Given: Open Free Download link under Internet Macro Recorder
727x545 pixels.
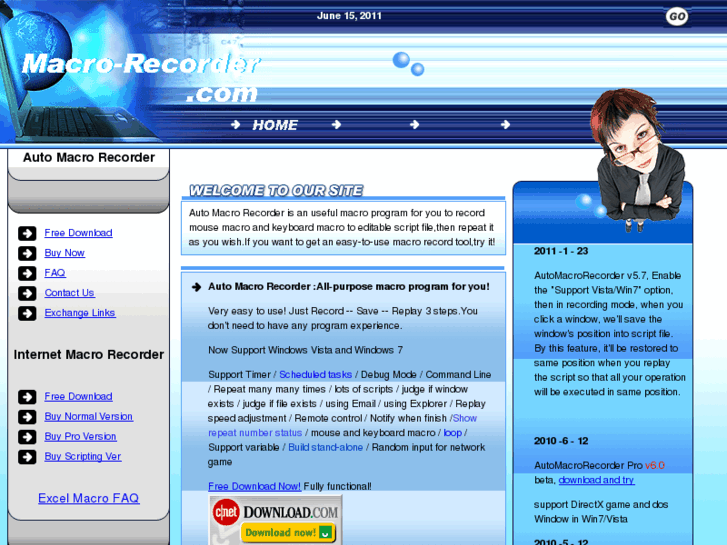Looking at the screenshot, I should pos(78,397).
